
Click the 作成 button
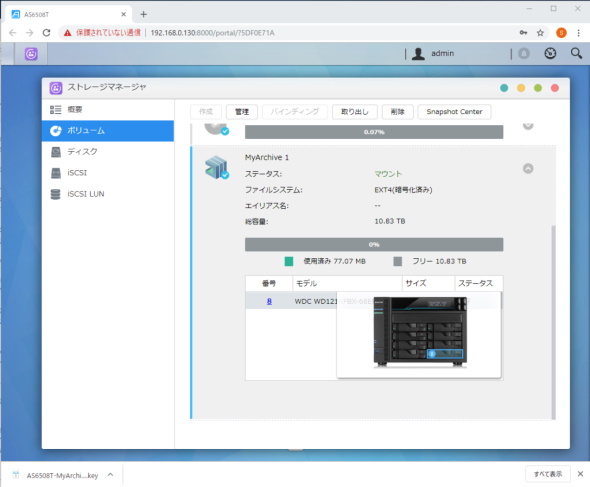[206, 112]
